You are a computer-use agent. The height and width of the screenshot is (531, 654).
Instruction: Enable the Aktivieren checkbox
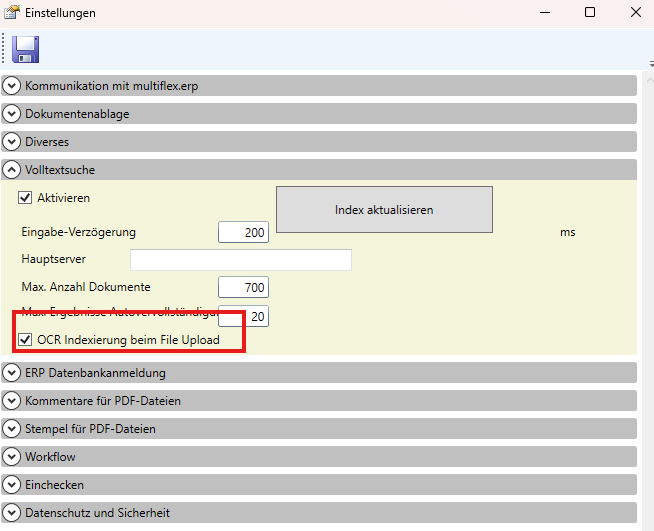[x=26, y=198]
